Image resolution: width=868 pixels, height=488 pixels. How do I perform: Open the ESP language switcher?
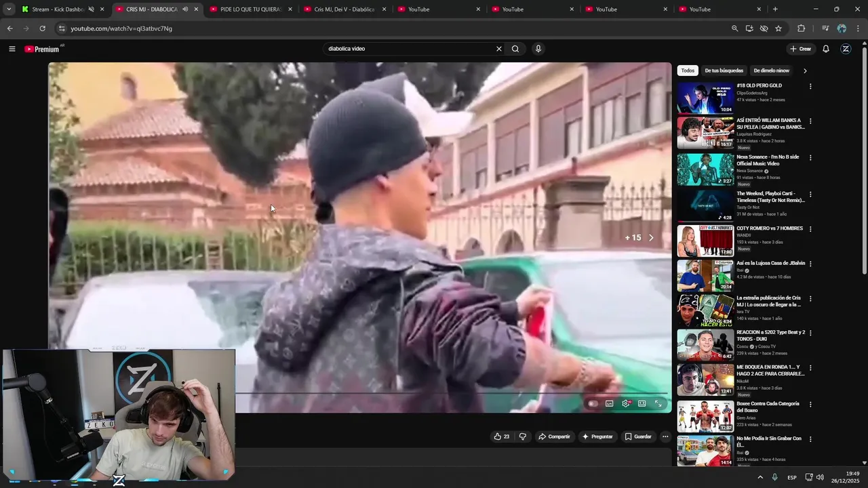pyautogui.click(x=792, y=478)
